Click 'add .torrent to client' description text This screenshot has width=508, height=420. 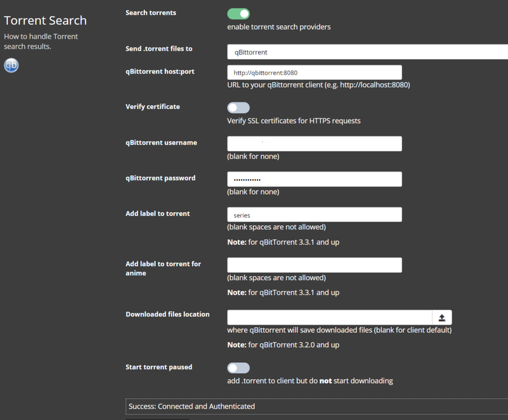coord(310,381)
